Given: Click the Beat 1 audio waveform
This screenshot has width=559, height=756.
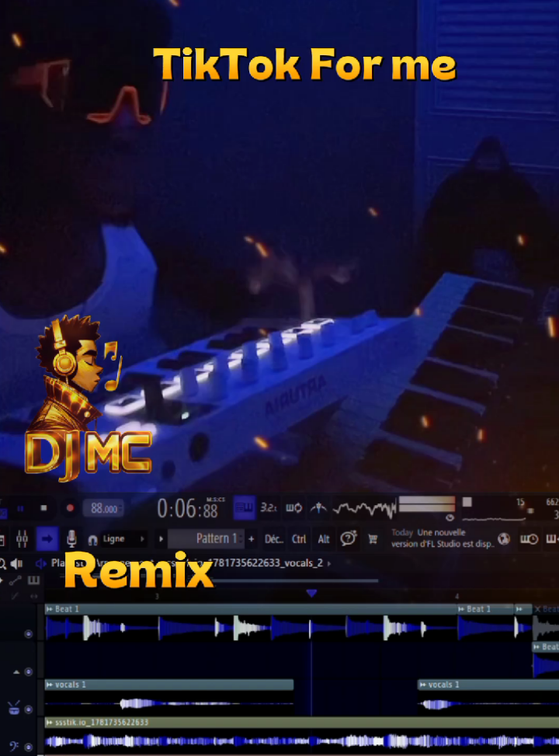Looking at the screenshot, I should point(251,628).
